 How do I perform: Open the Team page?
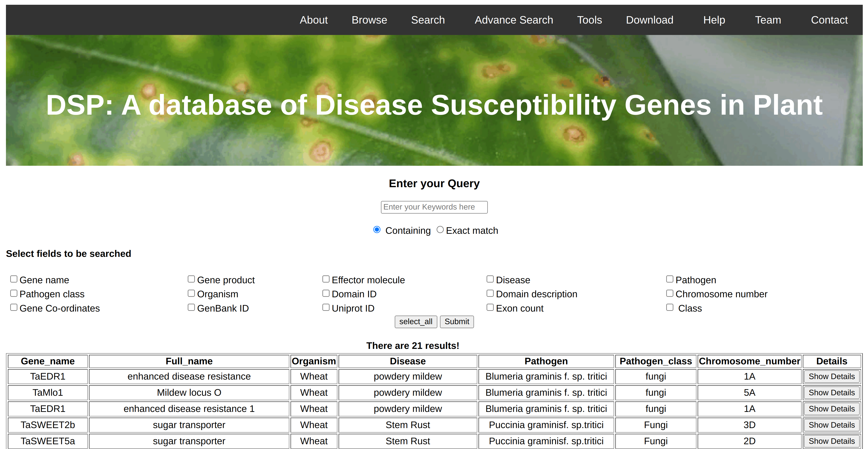coord(768,20)
